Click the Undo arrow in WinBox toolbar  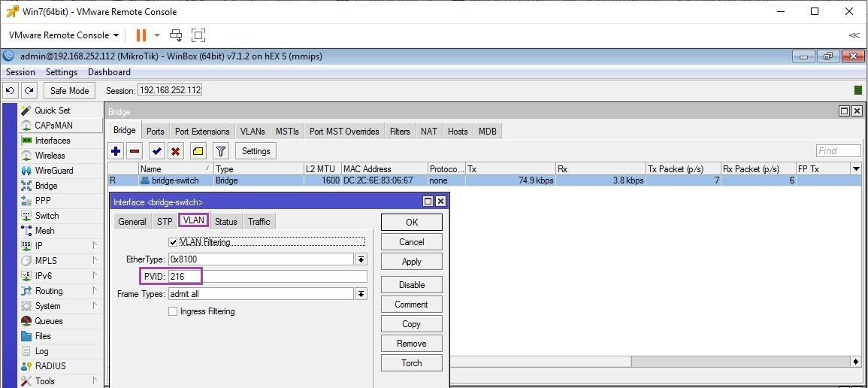11,90
